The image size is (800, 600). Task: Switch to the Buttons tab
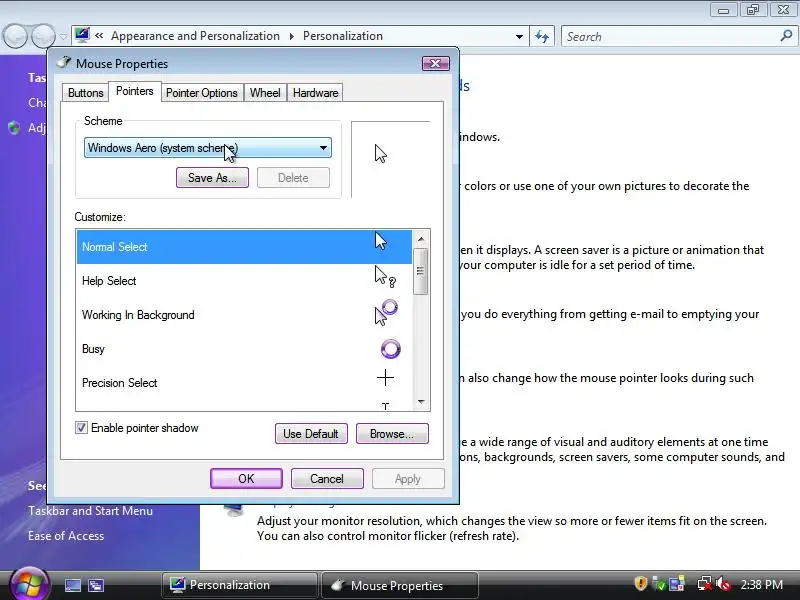(x=85, y=93)
